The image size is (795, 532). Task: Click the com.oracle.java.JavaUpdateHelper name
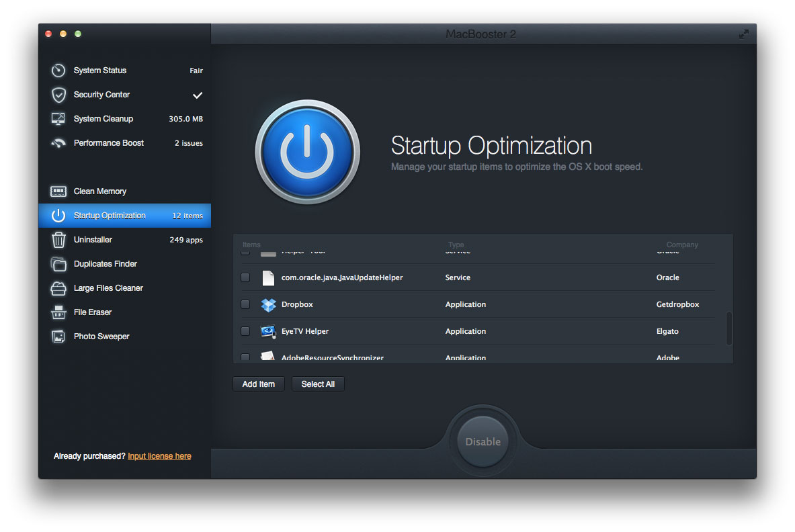point(342,277)
